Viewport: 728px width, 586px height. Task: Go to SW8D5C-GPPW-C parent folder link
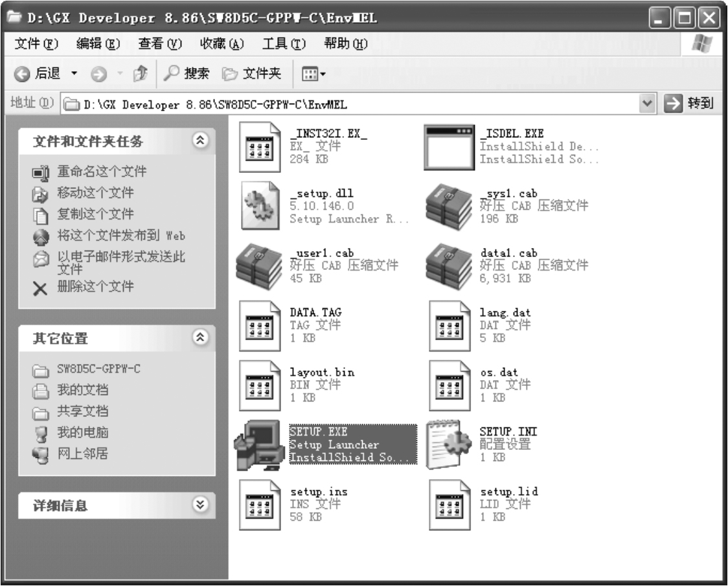98,369
